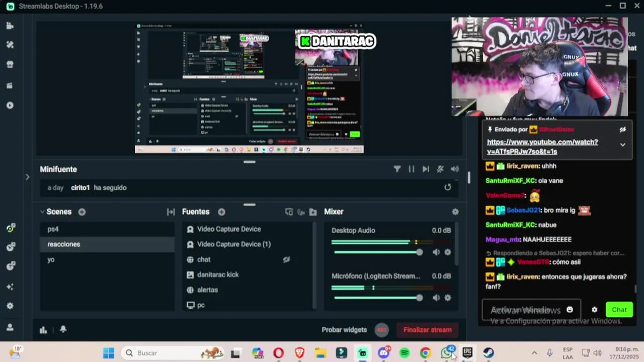The image size is (644, 362).
Task: Mute event alerts with crossed-bell icon
Action: click(x=440, y=169)
